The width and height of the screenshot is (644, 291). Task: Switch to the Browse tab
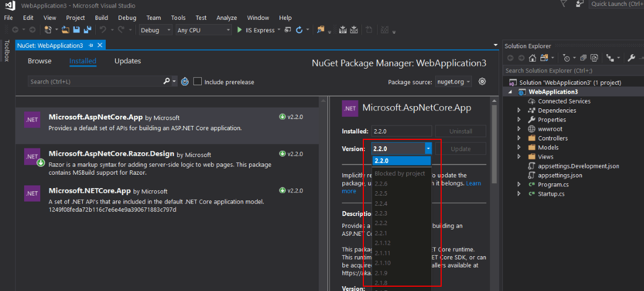pyautogui.click(x=40, y=61)
